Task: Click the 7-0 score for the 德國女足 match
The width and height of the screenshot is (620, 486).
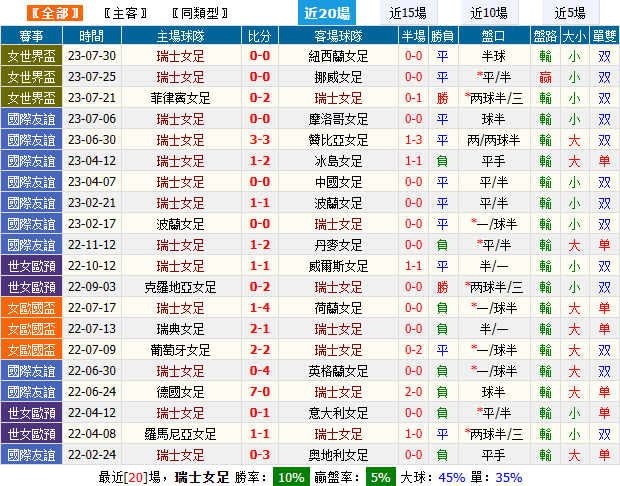Action: [260, 392]
